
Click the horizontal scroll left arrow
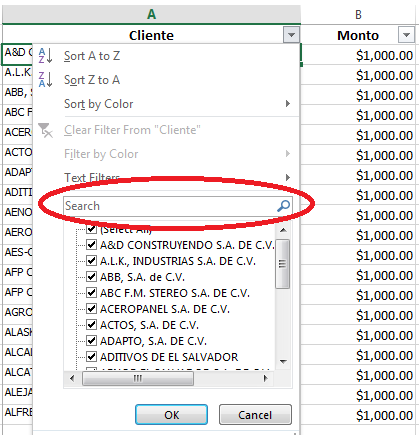coord(72,378)
